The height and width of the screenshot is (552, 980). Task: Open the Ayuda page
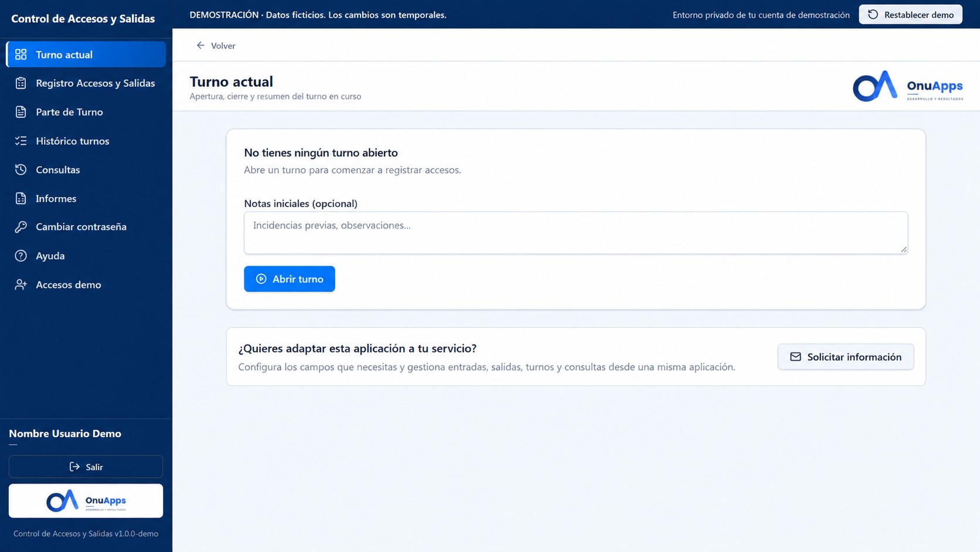pos(86,256)
